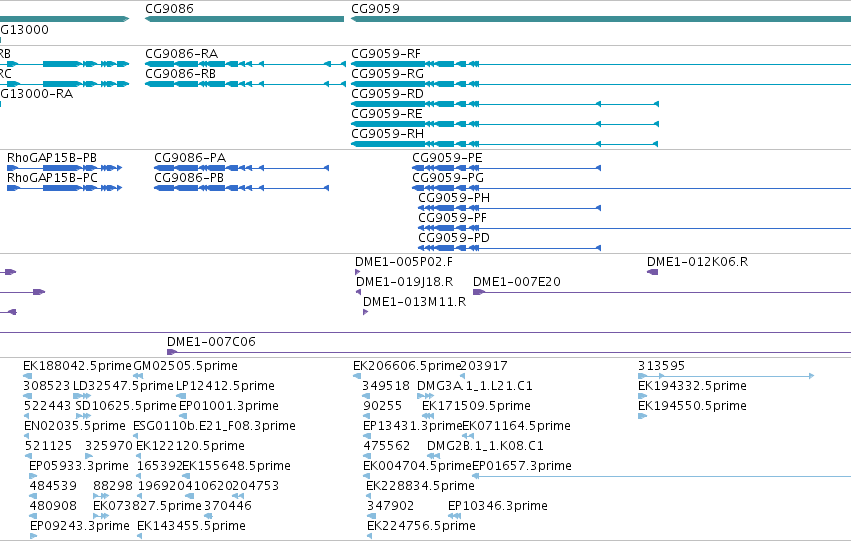Image resolution: width=851 pixels, height=541 pixels.
Task: Click the DMG2B.1_1.K08.C1 label
Action: (x=485, y=446)
